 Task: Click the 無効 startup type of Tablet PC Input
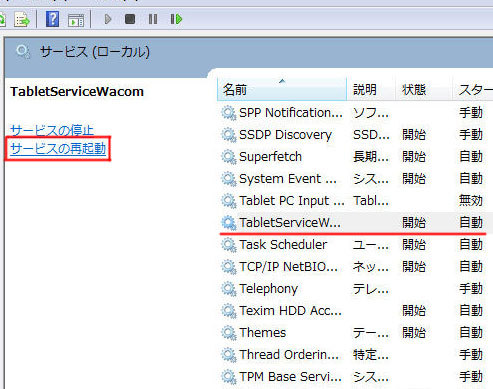click(471, 201)
